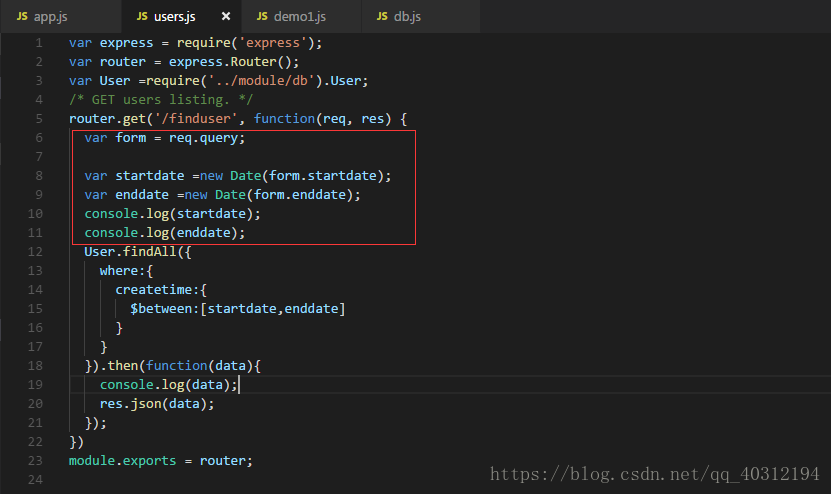Click req.query on line 6
The width and height of the screenshot is (831, 494).
pos(203,138)
